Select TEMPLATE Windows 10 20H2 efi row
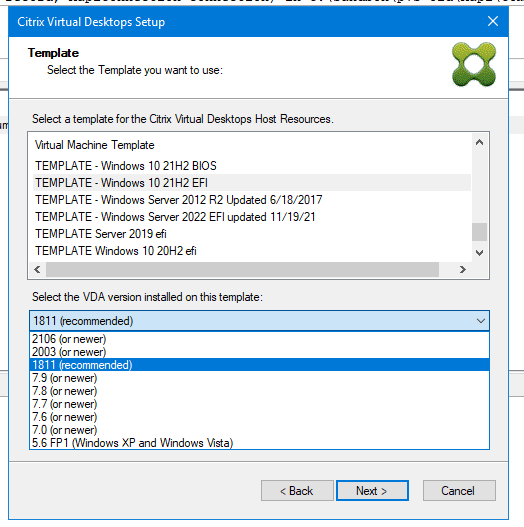524x527 pixels. click(x=252, y=251)
